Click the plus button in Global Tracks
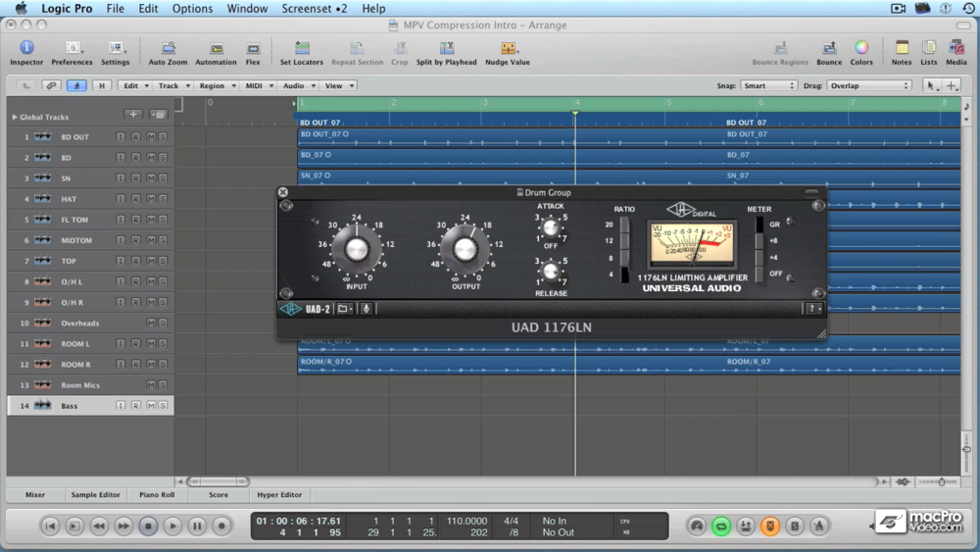 pos(133,115)
